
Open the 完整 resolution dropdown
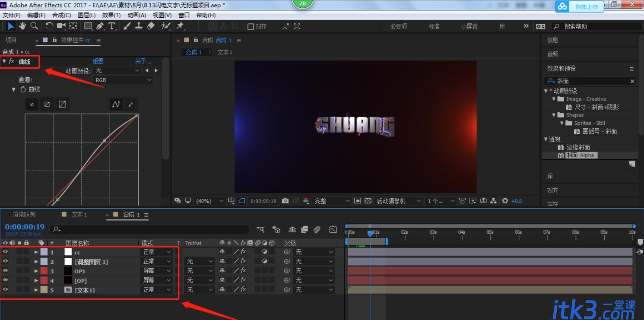pyautogui.click(x=332, y=201)
